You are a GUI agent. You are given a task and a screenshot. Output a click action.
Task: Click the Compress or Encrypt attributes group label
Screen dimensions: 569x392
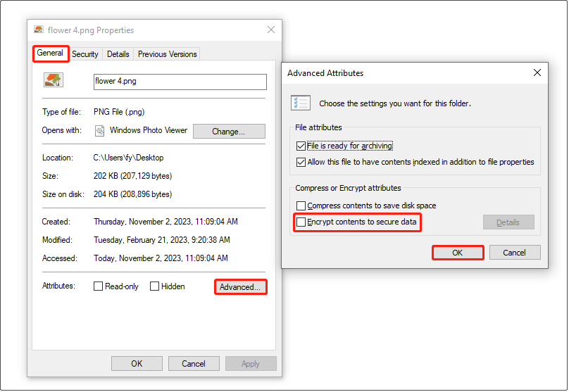point(348,188)
